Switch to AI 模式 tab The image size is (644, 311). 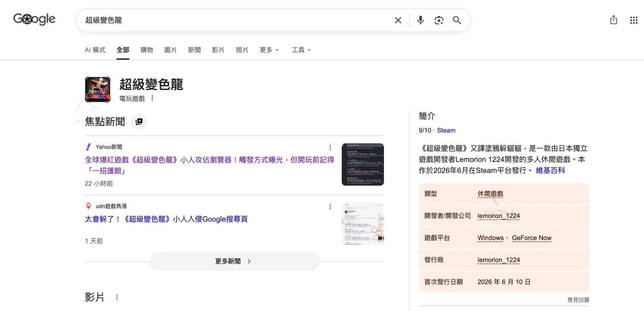pyautogui.click(x=95, y=50)
